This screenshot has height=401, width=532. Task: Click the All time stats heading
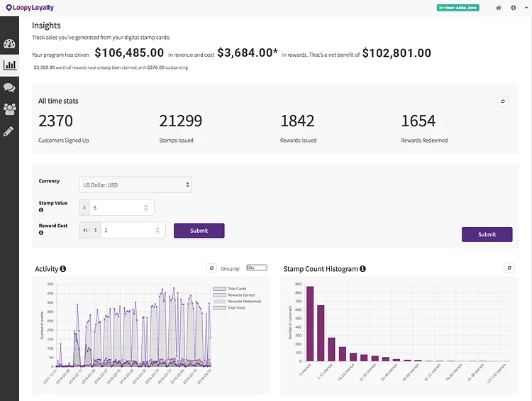tap(58, 101)
